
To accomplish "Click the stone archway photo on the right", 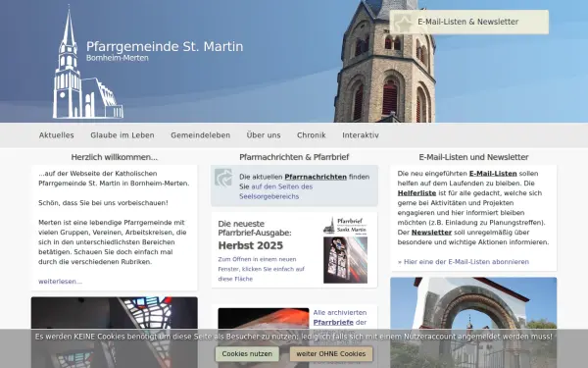I will 473,323.
